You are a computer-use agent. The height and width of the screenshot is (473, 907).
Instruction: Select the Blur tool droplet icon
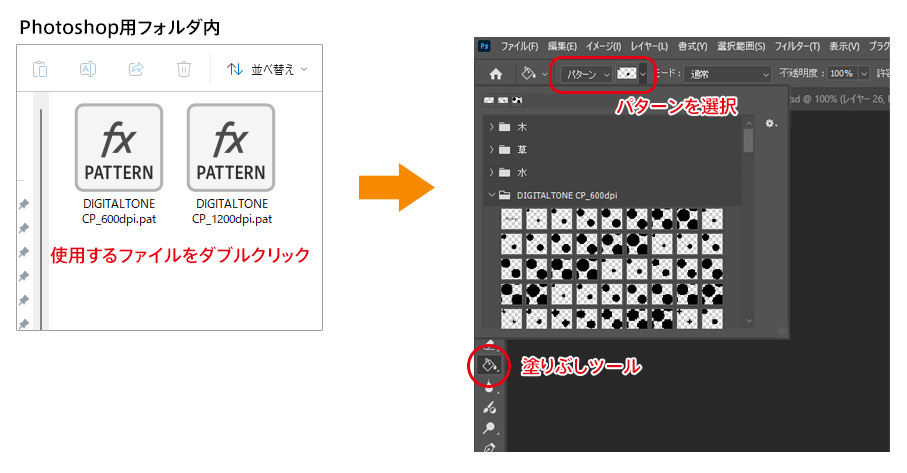pyautogui.click(x=489, y=386)
